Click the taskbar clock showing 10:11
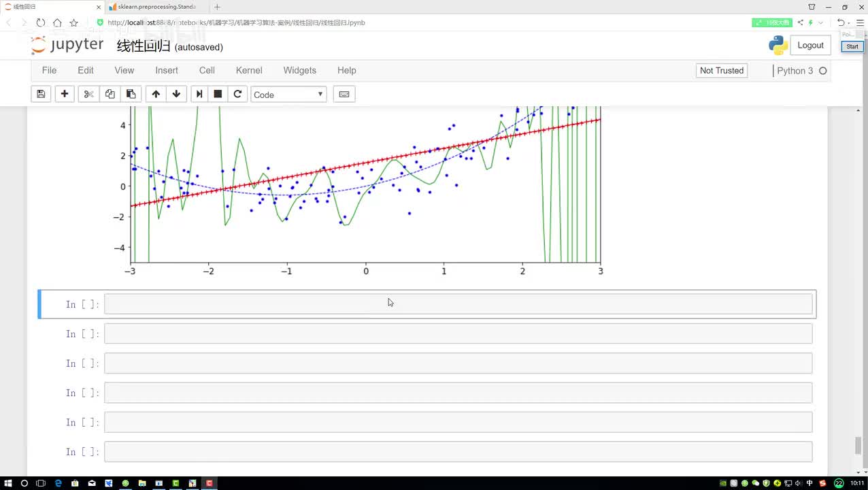The image size is (868, 490). click(x=857, y=483)
